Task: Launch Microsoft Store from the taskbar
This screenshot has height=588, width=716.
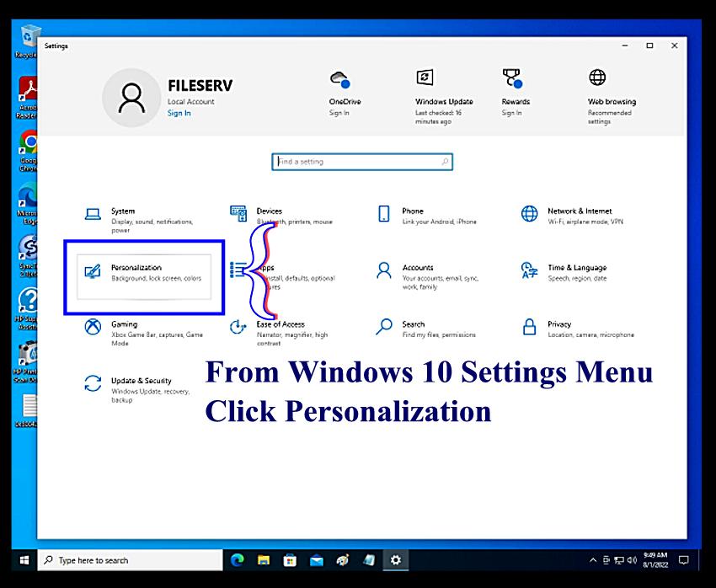Action: 290,560
